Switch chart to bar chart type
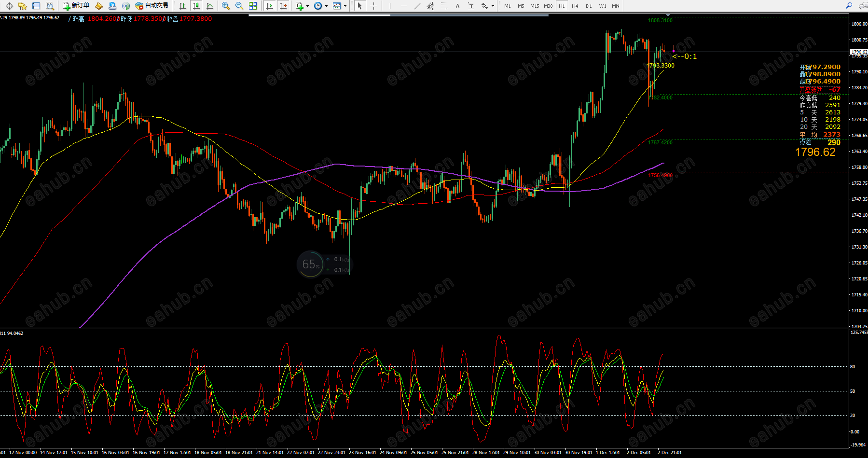Screen dimensions: 868x459 pos(183,6)
